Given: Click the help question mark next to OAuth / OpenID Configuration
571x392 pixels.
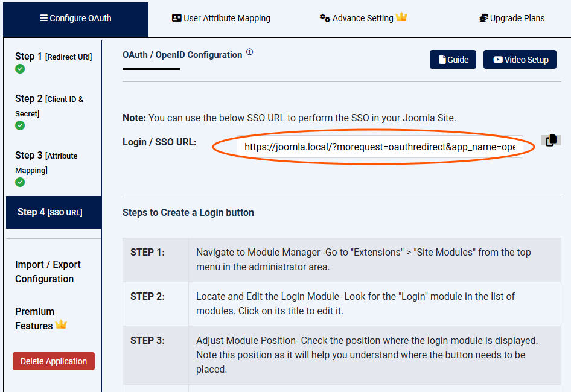Looking at the screenshot, I should point(249,52).
